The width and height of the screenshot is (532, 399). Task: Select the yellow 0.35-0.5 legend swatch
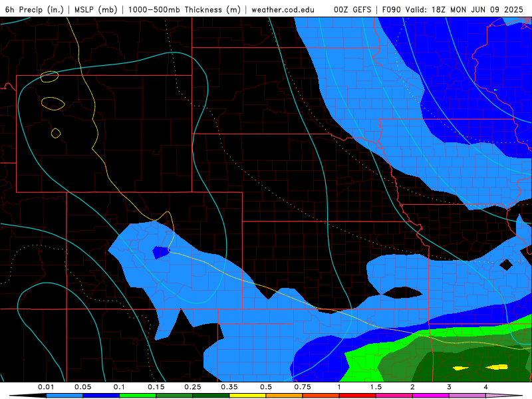click(x=247, y=396)
